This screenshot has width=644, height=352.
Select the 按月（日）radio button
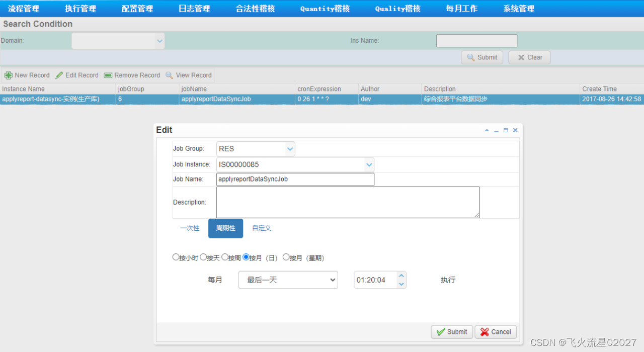[246, 257]
